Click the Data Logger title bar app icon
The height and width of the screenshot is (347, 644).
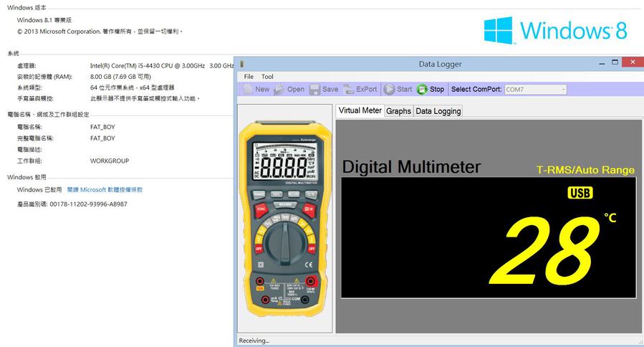click(241, 64)
